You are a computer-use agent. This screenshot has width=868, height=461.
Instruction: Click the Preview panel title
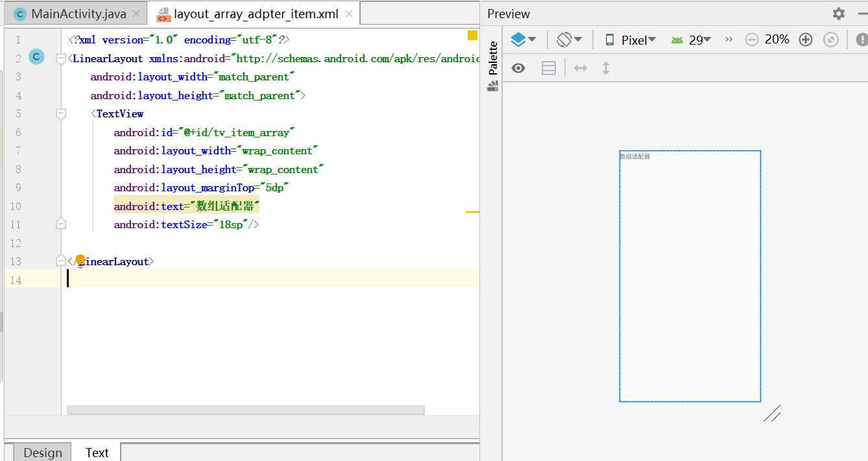click(x=509, y=14)
